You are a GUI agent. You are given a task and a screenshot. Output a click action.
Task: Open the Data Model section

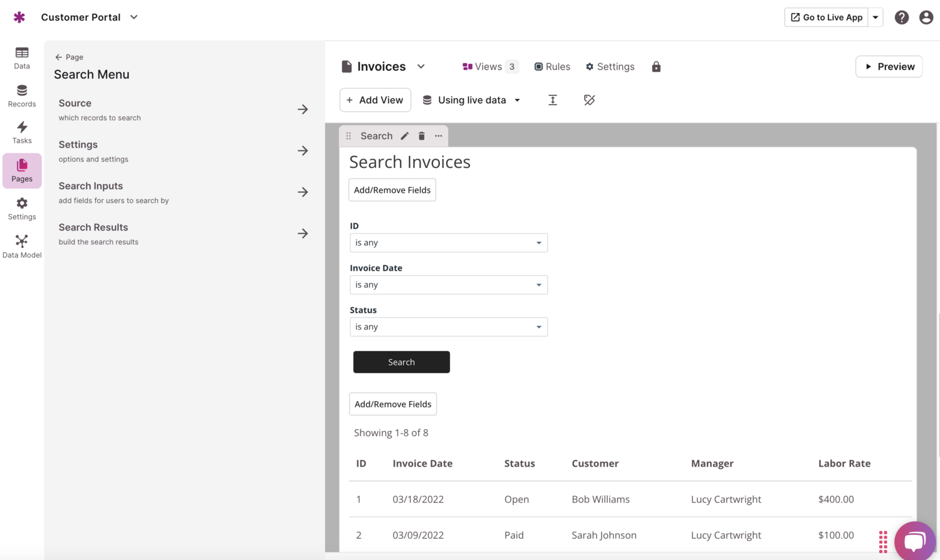(x=22, y=246)
